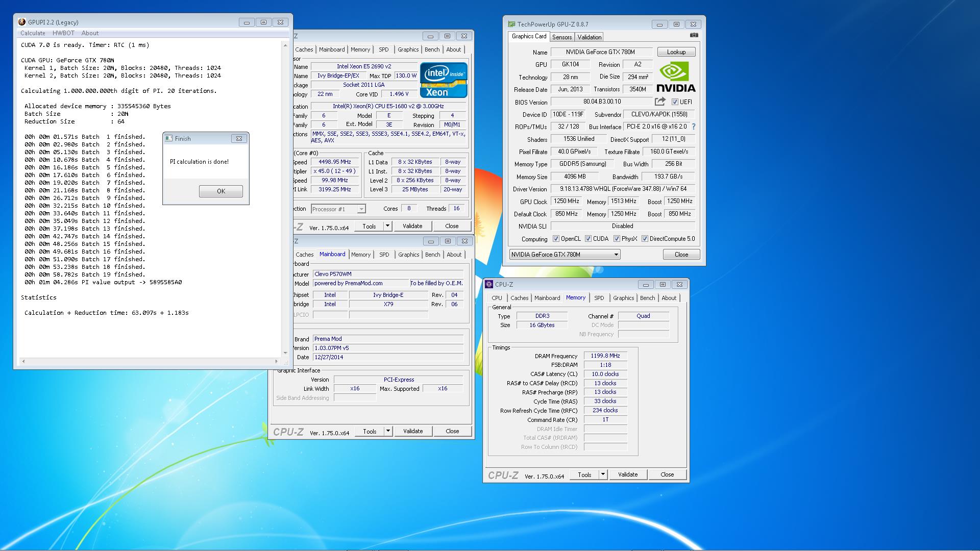980x551 pixels.
Task: Click Close button in GPU-Z
Action: click(x=681, y=255)
